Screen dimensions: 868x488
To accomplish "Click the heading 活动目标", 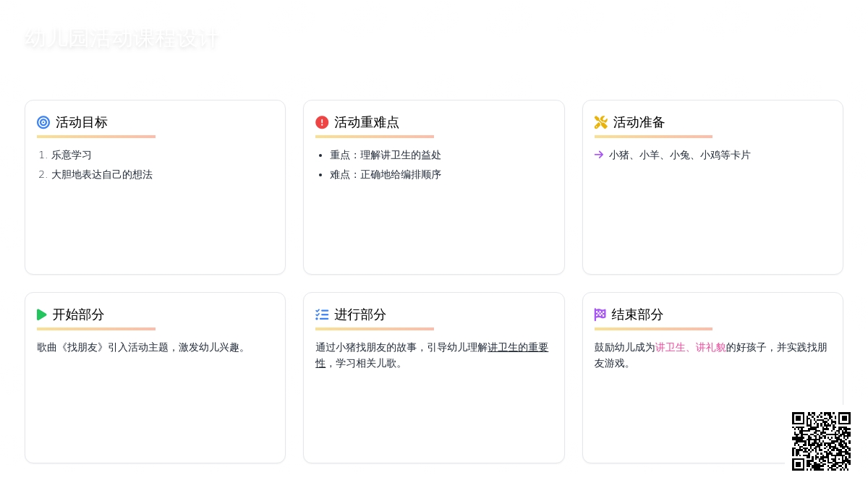I will pos(82,122).
